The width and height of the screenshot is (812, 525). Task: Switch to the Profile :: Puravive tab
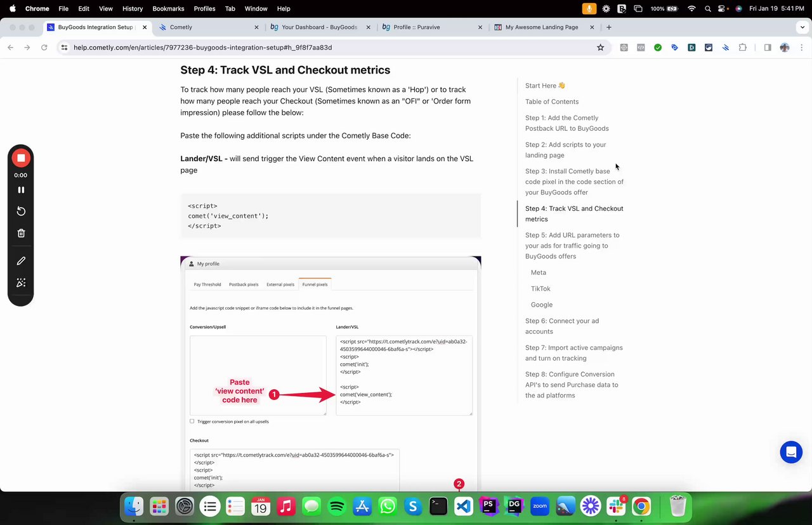tap(432, 27)
